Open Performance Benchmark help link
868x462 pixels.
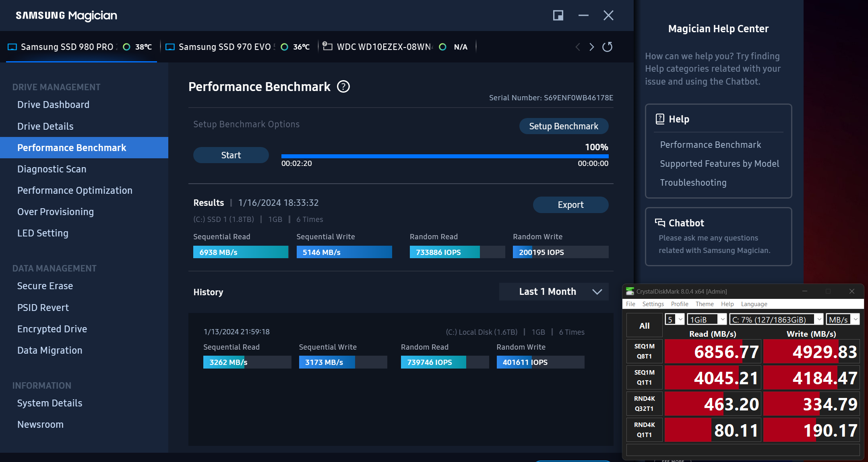(711, 145)
